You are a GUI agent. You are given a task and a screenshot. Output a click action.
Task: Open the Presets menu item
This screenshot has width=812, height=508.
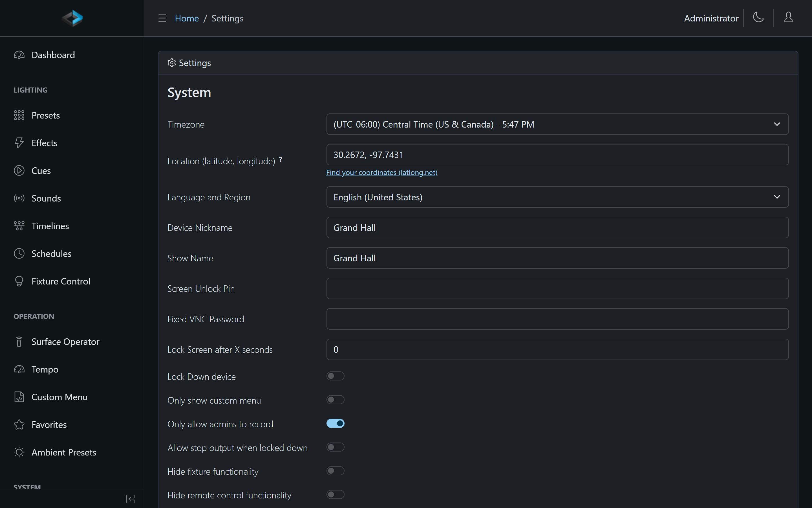[46, 115]
